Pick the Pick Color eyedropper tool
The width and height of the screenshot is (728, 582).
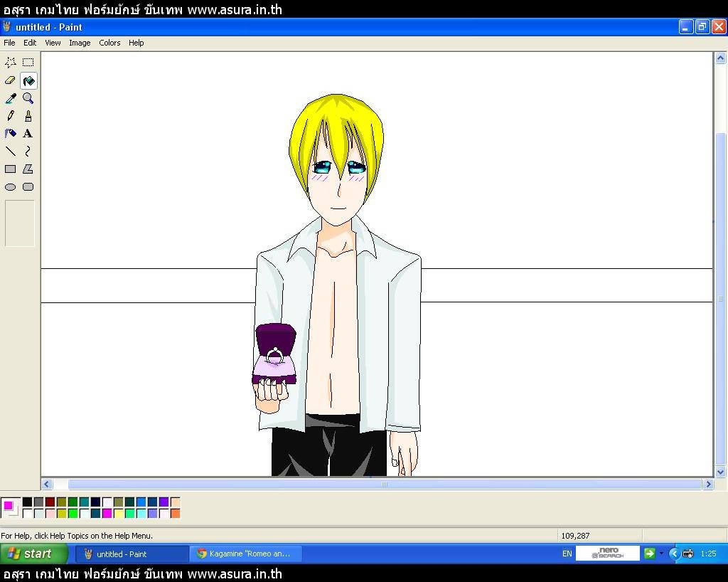(10, 98)
